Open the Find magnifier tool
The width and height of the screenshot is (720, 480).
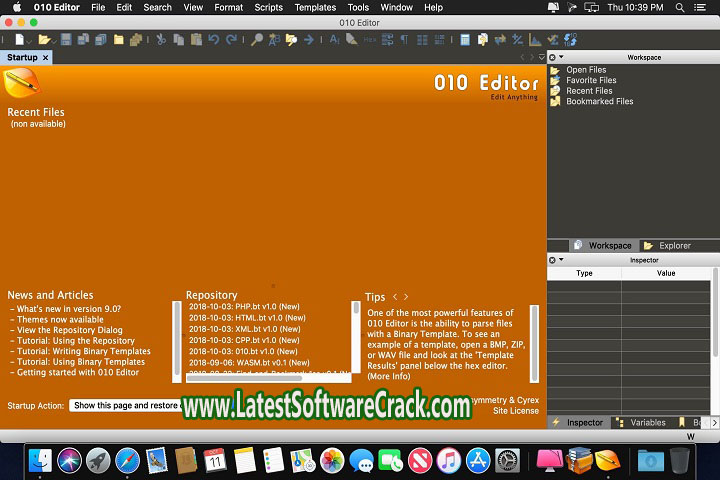[x=257, y=40]
